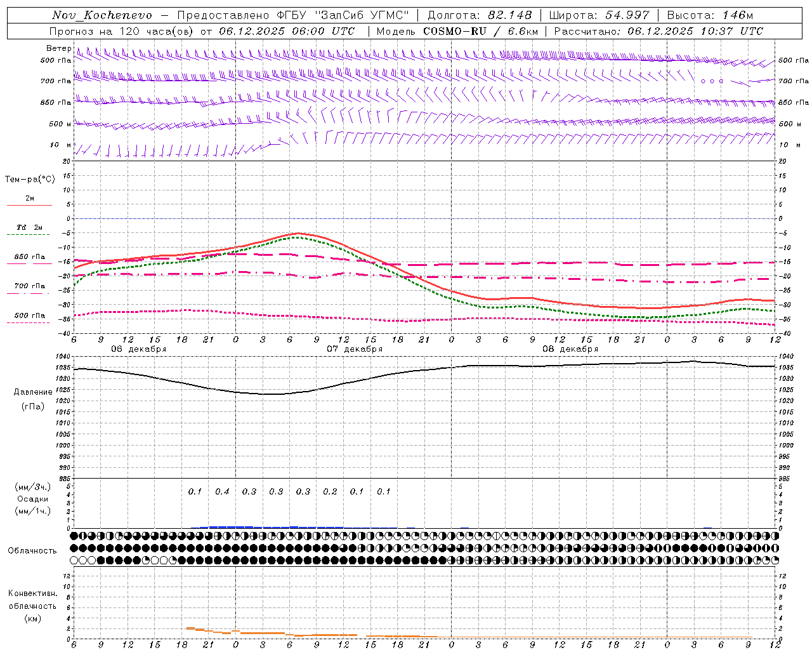Image resolution: width=812 pixels, height=650 pixels.
Task: Click the '(гПа)' unit under Давление
Action: point(33,406)
